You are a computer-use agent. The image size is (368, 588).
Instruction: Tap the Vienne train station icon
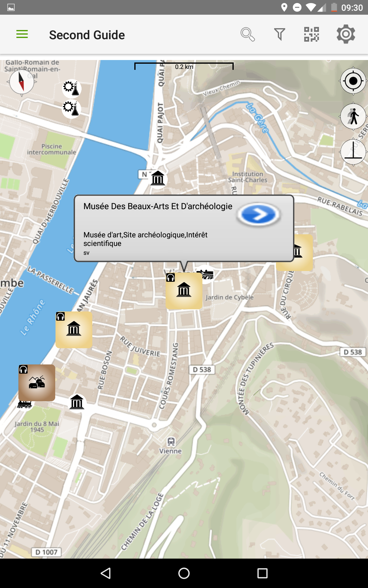click(171, 441)
